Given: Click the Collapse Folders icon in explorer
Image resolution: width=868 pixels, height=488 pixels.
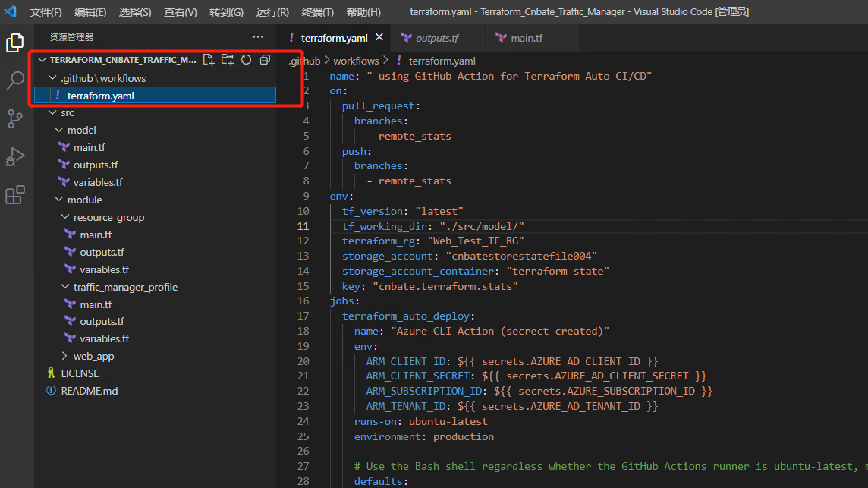Looking at the screenshot, I should point(265,60).
